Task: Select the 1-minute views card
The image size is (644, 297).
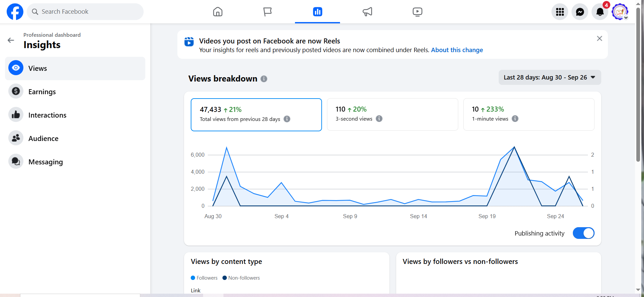Action: point(528,114)
